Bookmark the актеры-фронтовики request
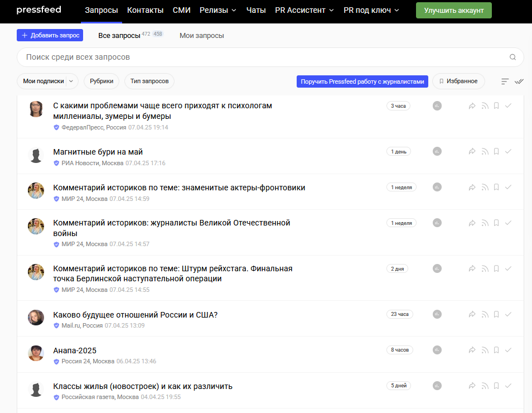The height and width of the screenshot is (413, 532). click(496, 187)
